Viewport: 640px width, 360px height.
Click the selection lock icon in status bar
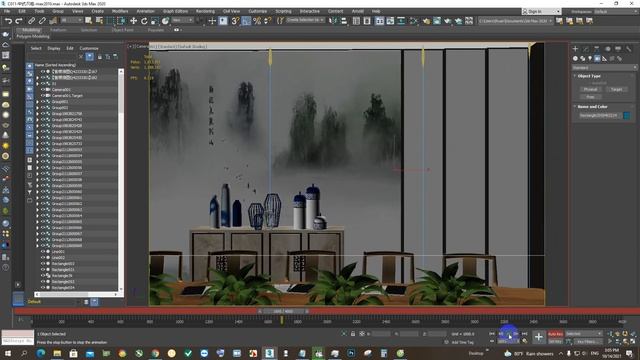pyautogui.click(x=353, y=334)
